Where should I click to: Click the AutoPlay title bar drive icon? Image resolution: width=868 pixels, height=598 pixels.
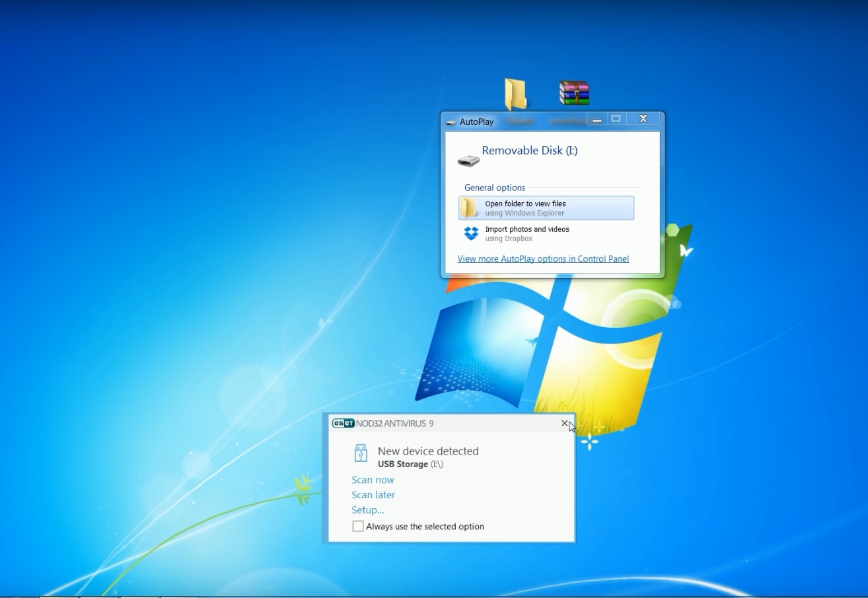tap(451, 122)
